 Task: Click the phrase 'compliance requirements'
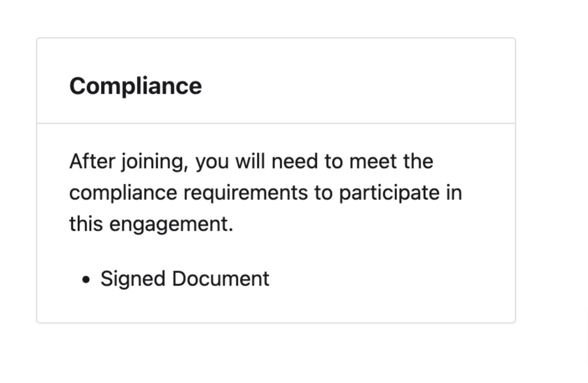point(189,193)
